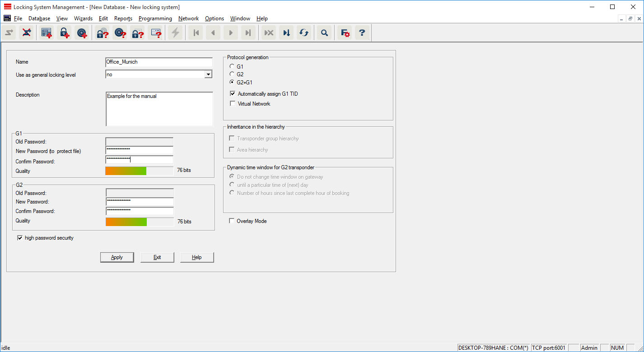
Task: Click the add new transponder icon
Action: (82, 32)
